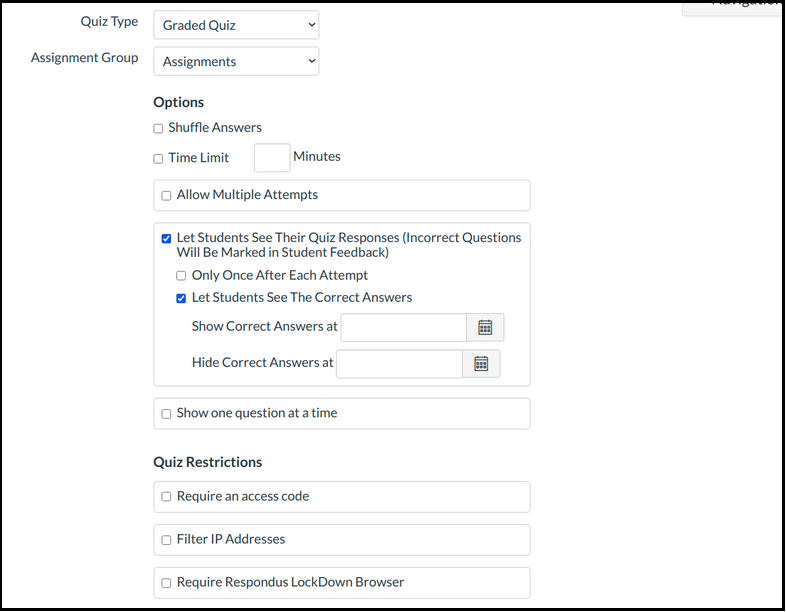This screenshot has height=612, width=786.
Task: Enable Require Respondus LockDown Browser
Action: click(166, 583)
